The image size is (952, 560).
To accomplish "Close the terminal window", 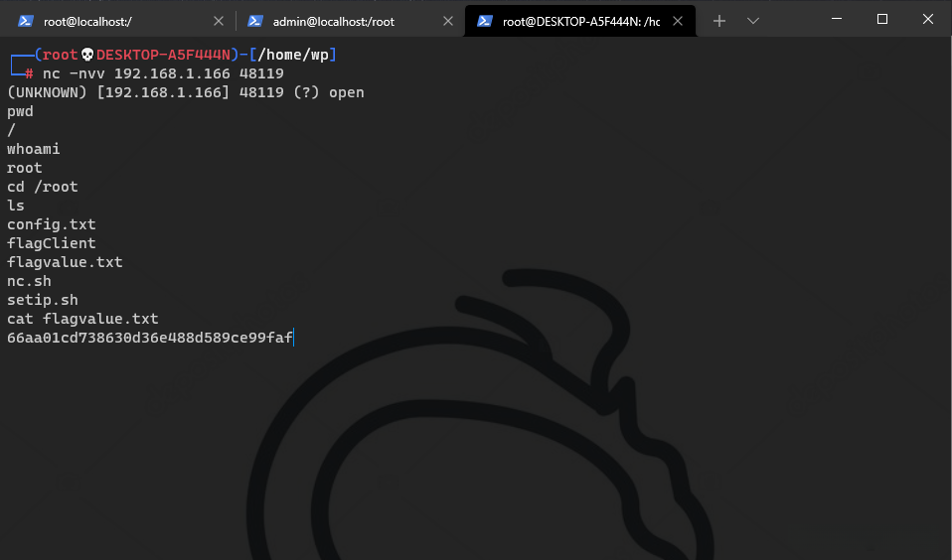I will [928, 19].
